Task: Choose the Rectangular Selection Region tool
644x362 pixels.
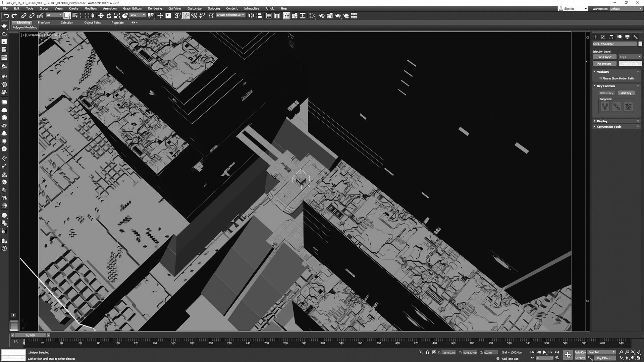Action: (83, 15)
